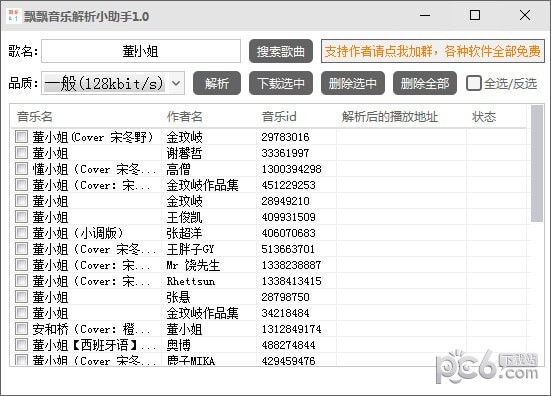Click the 音乐名 column header
The width and height of the screenshot is (551, 396).
pos(34,116)
